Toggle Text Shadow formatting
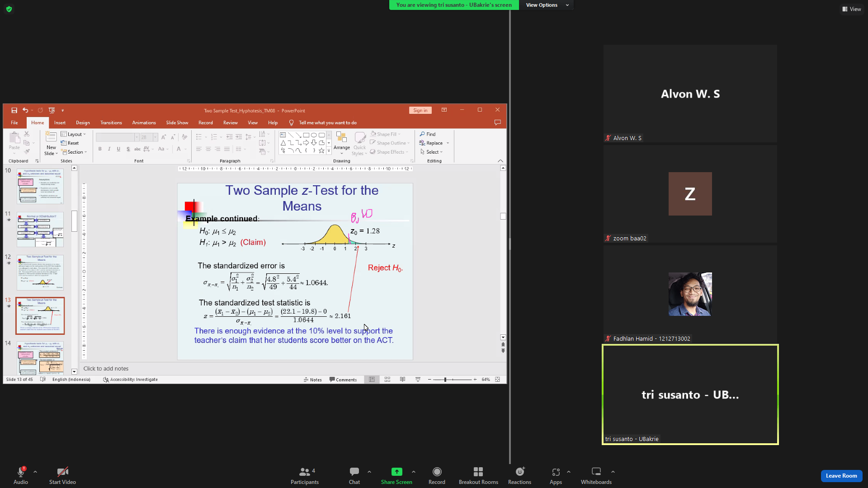The width and height of the screenshot is (868, 488). coord(128,149)
